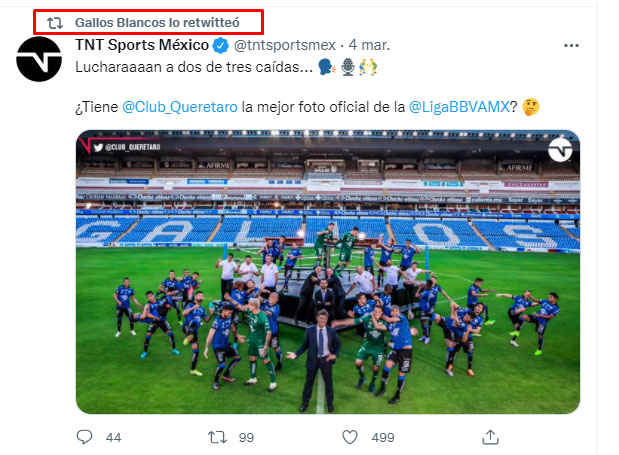Click the TNT Sports México profile avatar
Viewport: 619px width, 455px height.
coord(40,62)
